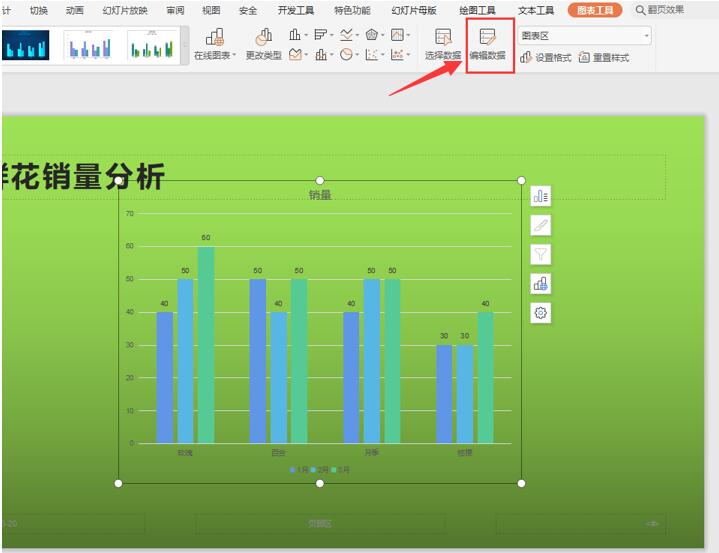Expand the bar chart type dropdown arrow
The image size is (719, 553).
pyautogui.click(x=331, y=35)
